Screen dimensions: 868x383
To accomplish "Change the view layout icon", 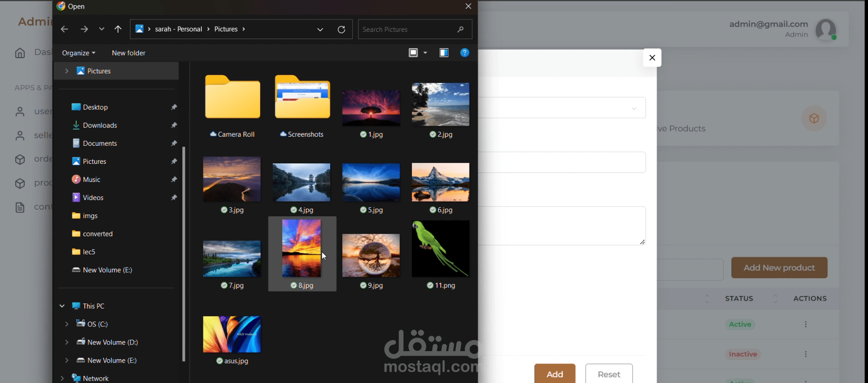I will click(x=413, y=53).
